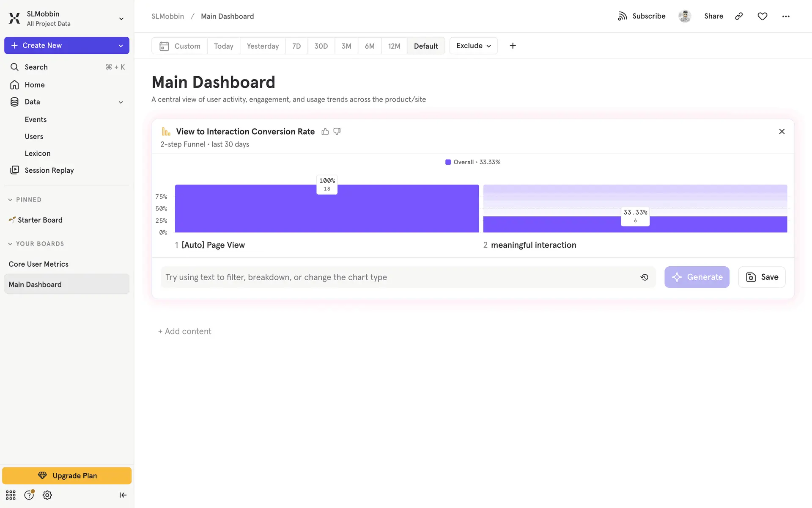
Task: Click the Upgrade Plan button
Action: (x=67, y=475)
